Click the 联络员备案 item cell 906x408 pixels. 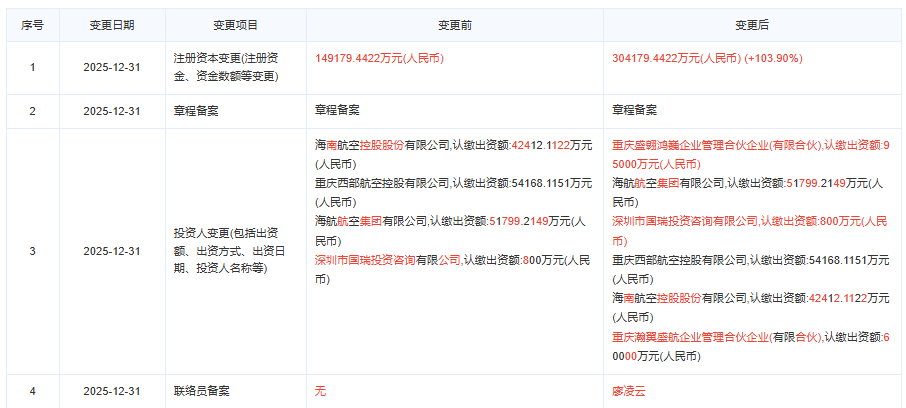pos(236,391)
